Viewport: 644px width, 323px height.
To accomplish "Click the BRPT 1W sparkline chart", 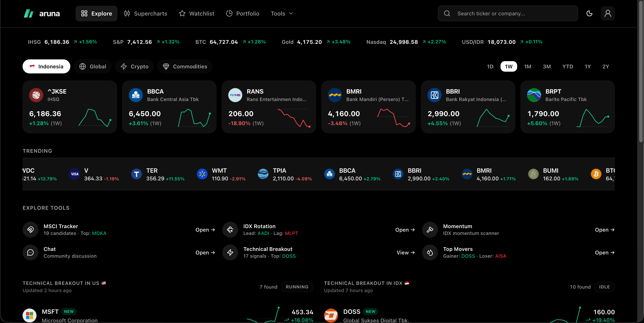I will click(x=593, y=118).
